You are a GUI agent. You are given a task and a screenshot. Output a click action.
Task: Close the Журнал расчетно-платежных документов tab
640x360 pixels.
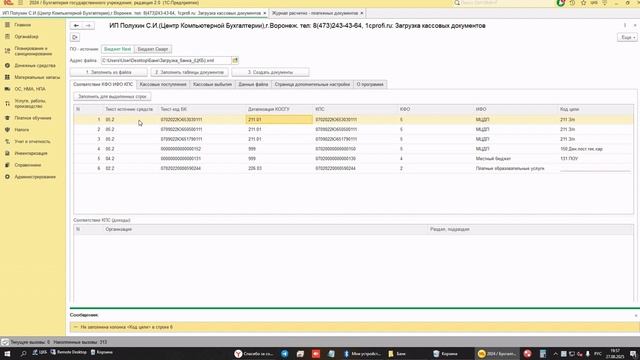(362, 13)
